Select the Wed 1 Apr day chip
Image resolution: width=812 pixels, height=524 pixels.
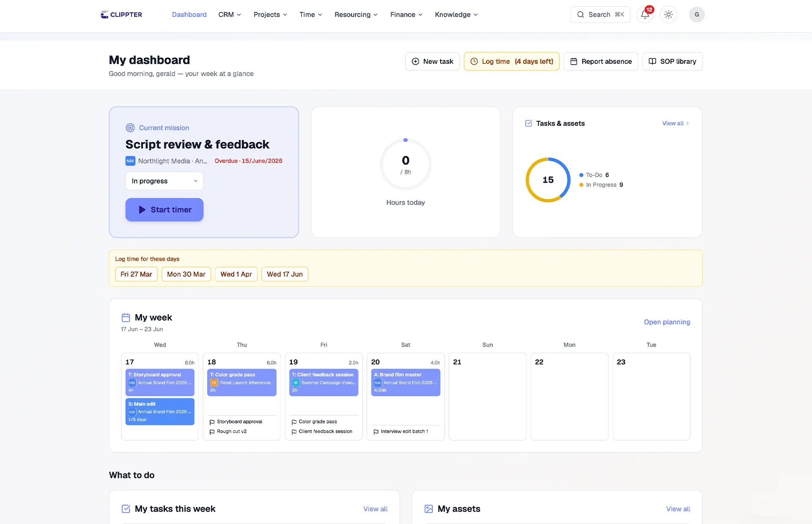tap(236, 274)
